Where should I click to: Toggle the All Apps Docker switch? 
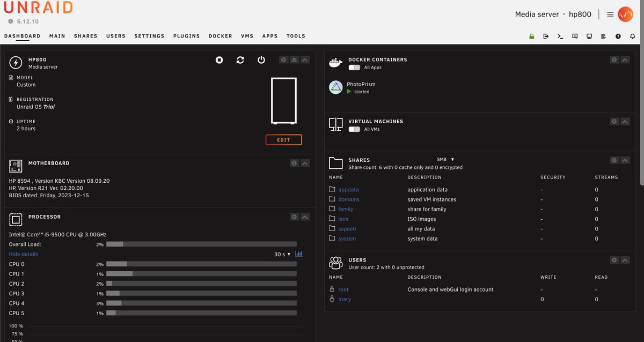coord(354,68)
